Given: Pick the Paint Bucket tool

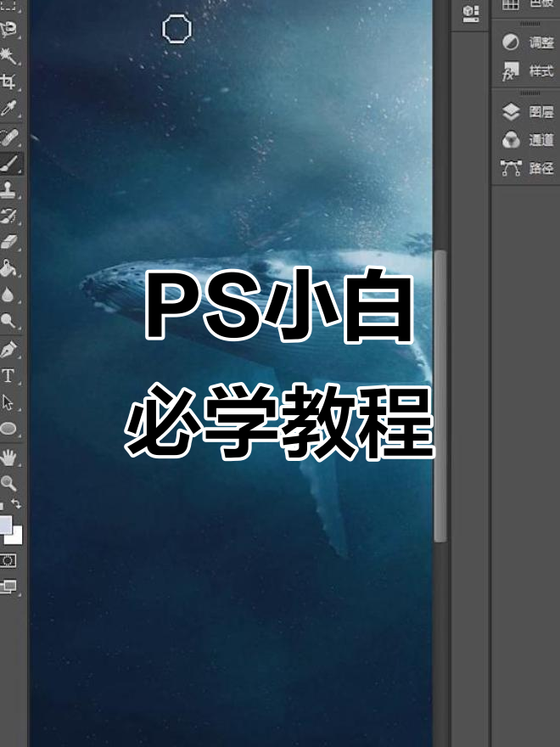Looking at the screenshot, I should [8, 268].
